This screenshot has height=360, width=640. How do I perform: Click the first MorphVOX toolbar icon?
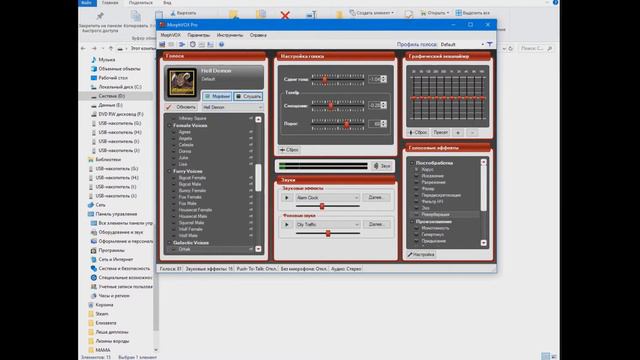[x=162, y=44]
